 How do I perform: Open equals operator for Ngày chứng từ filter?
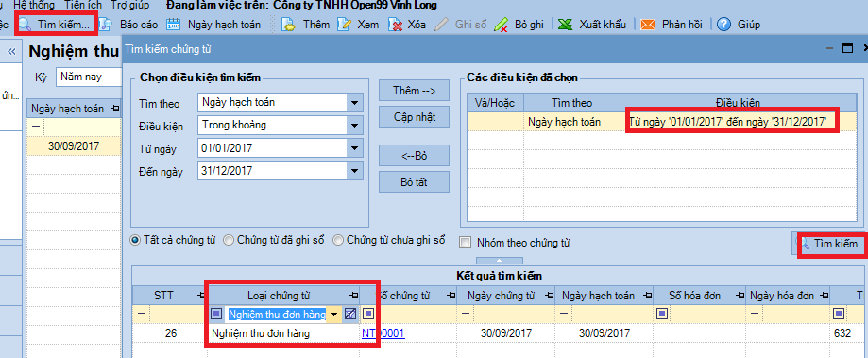coord(466,315)
